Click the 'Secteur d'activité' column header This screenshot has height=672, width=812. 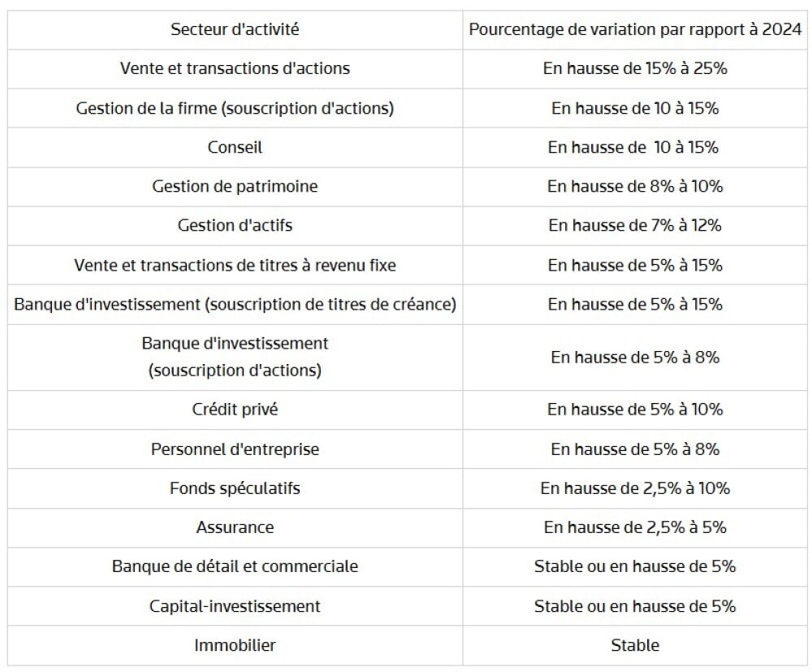click(x=235, y=29)
